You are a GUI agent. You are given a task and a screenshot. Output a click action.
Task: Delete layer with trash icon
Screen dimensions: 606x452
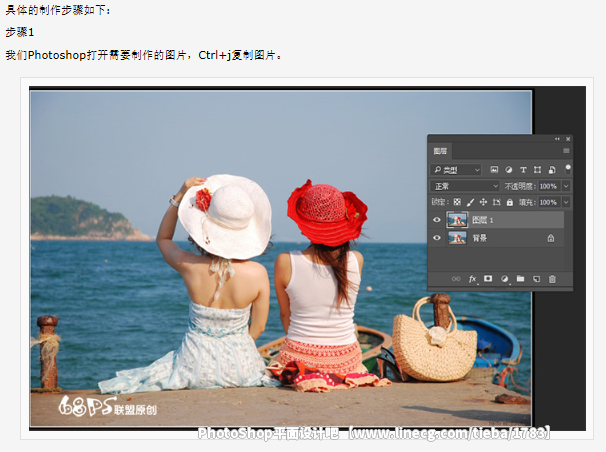point(552,279)
